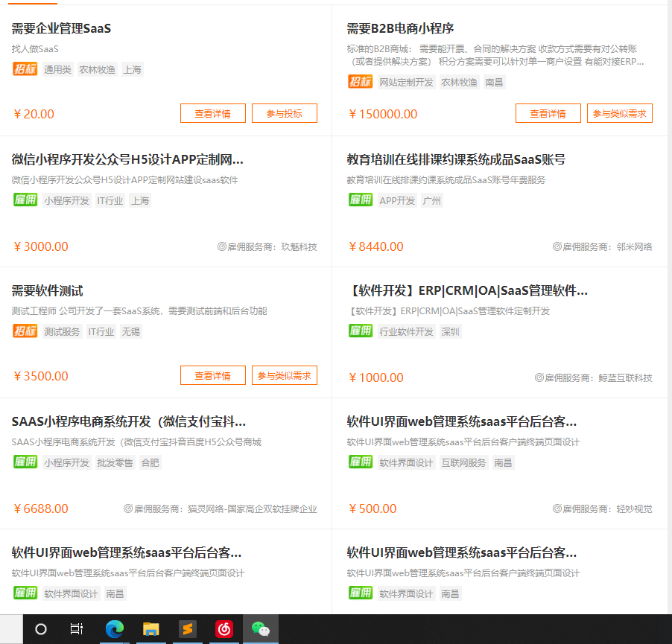672x644 pixels.
Task: Click APP开发 tag on 教育培训 card
Action: tap(397, 200)
